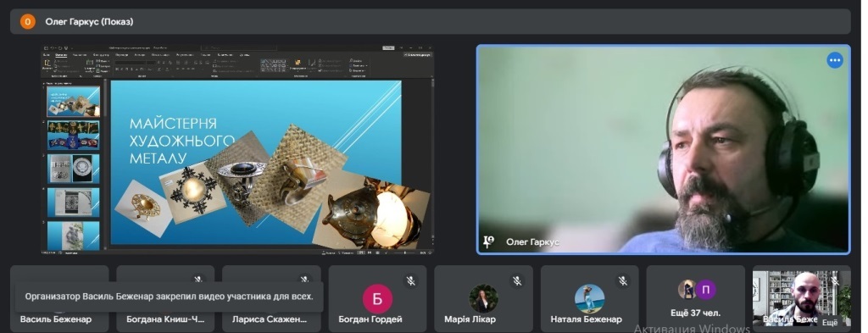Image resolution: width=868 pixels, height=333 pixels.
Task: Click the muted microphone icon on Богдан Гордей tile
Action: click(x=411, y=281)
